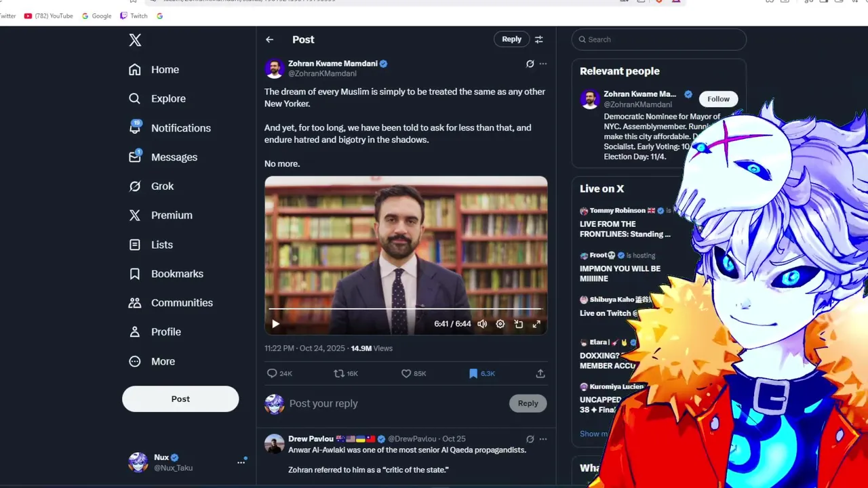Click the Communities sidebar icon
The width and height of the screenshot is (868, 488).
coord(135,303)
